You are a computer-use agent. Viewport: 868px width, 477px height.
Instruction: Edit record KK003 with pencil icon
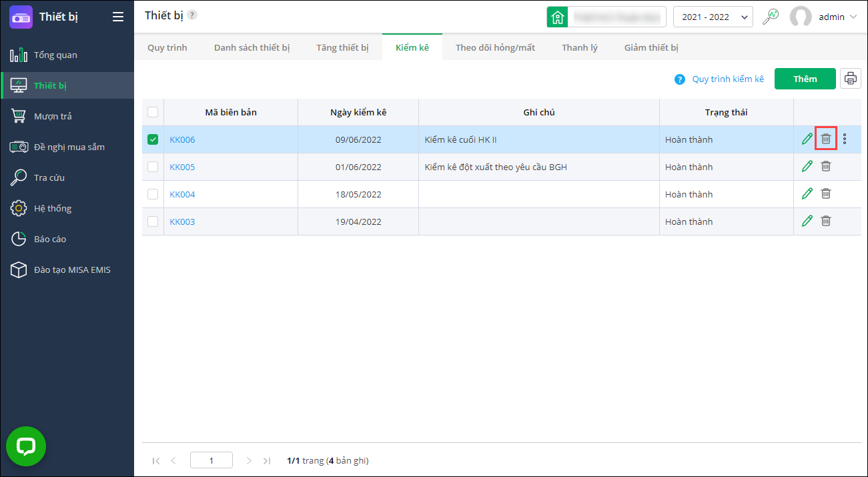click(x=807, y=221)
